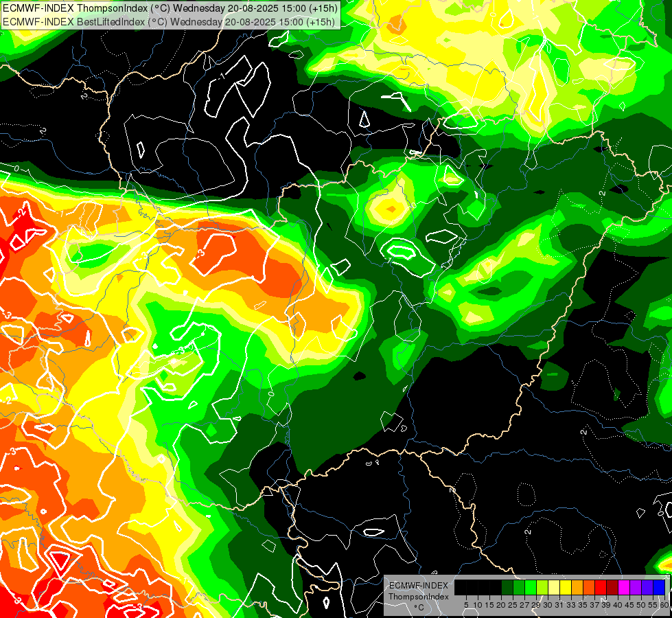672x618 pixels.
Task: Select the lime 29–30 legend swatch
Action: (542, 587)
